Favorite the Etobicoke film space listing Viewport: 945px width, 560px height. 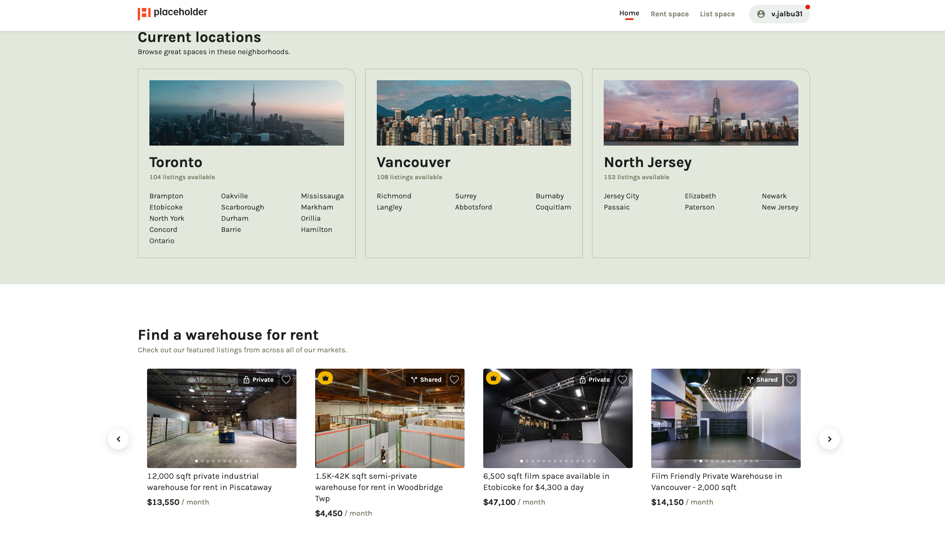[622, 379]
